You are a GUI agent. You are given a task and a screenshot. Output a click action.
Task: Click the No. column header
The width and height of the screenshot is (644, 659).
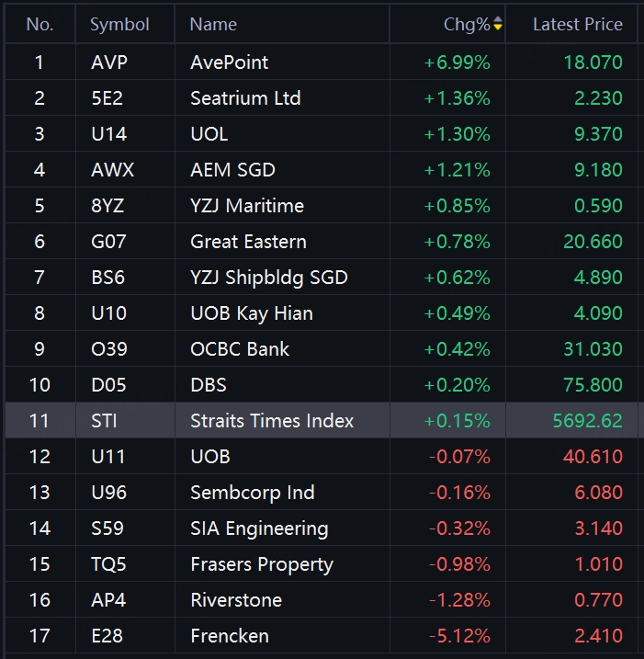click(x=40, y=24)
